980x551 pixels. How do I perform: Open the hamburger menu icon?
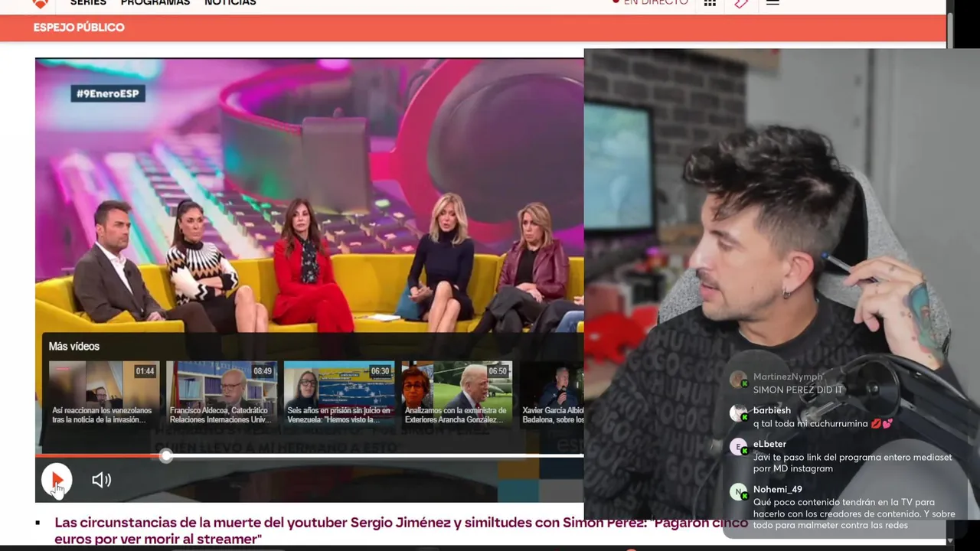pyautogui.click(x=773, y=3)
